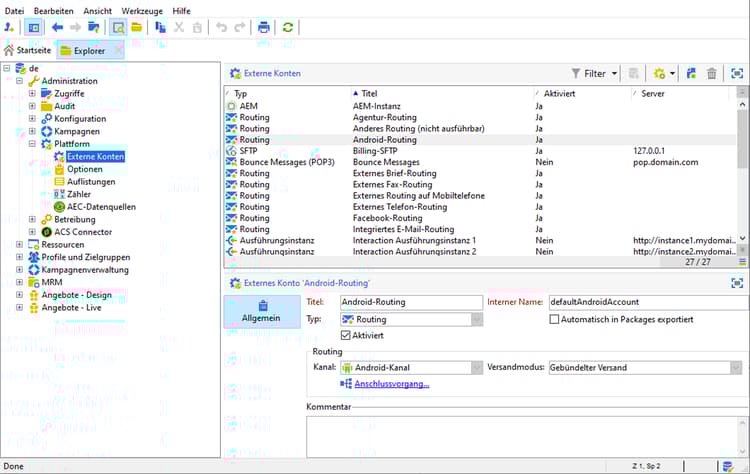This screenshot has width=750, height=474.
Task: Click the trash icon above accounts list
Action: [x=711, y=73]
